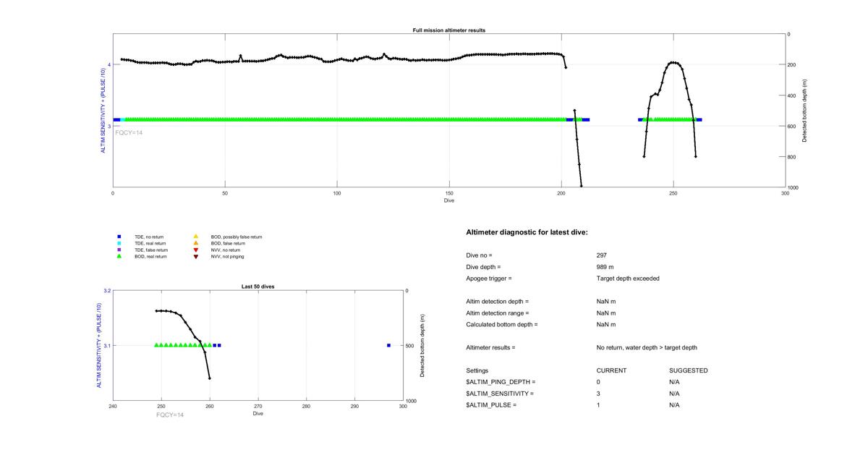Click the orange 'BOD, false return' legend triangle
The width and height of the screenshot is (868, 450).
[x=195, y=243]
